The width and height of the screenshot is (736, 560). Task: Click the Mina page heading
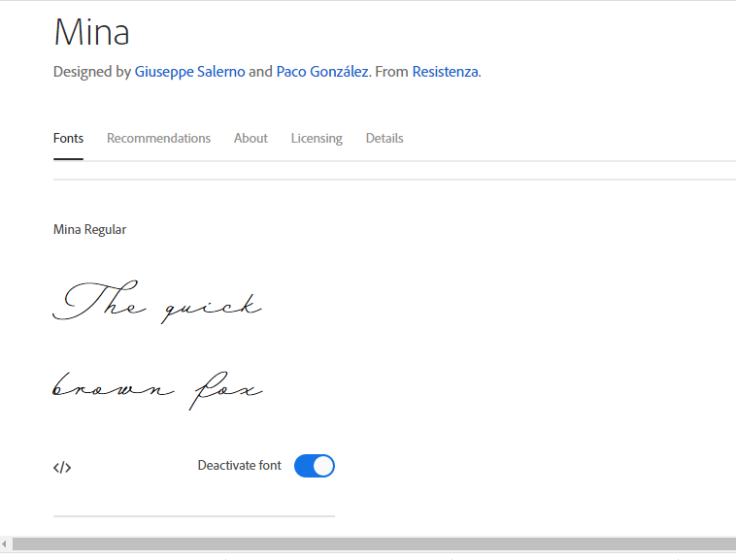tap(91, 32)
